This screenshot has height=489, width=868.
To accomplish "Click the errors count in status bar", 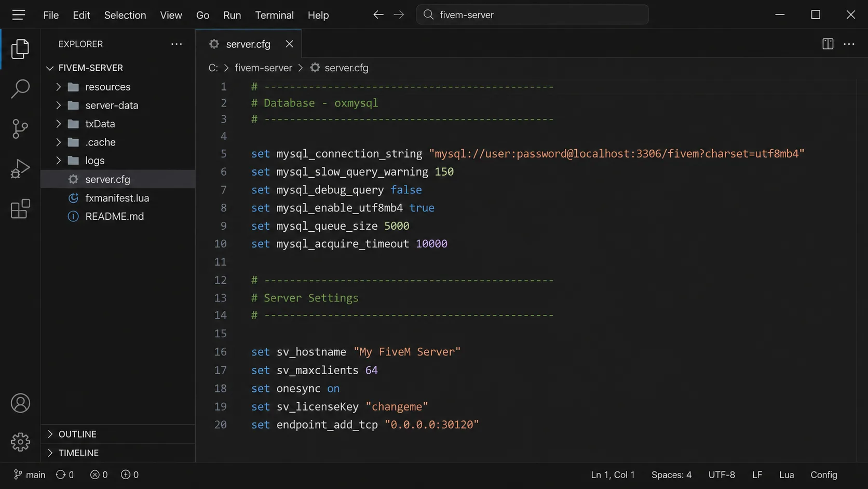I will (x=99, y=475).
